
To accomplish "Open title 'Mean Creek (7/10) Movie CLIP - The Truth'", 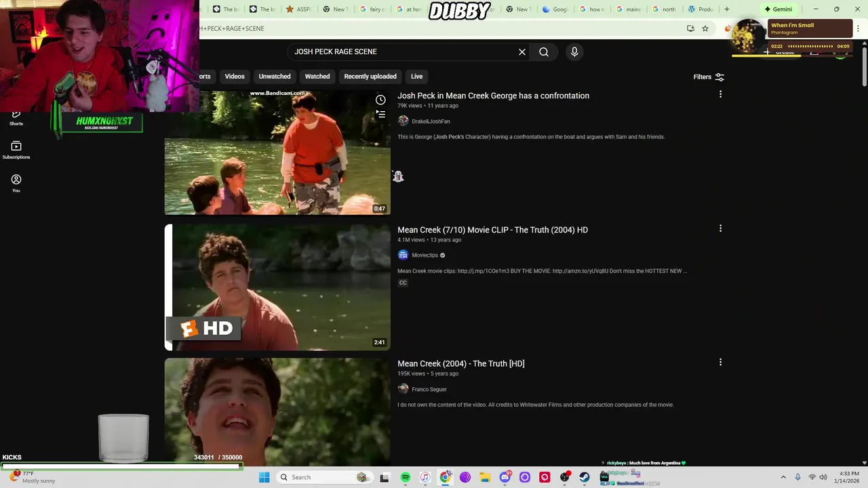I will point(492,230).
